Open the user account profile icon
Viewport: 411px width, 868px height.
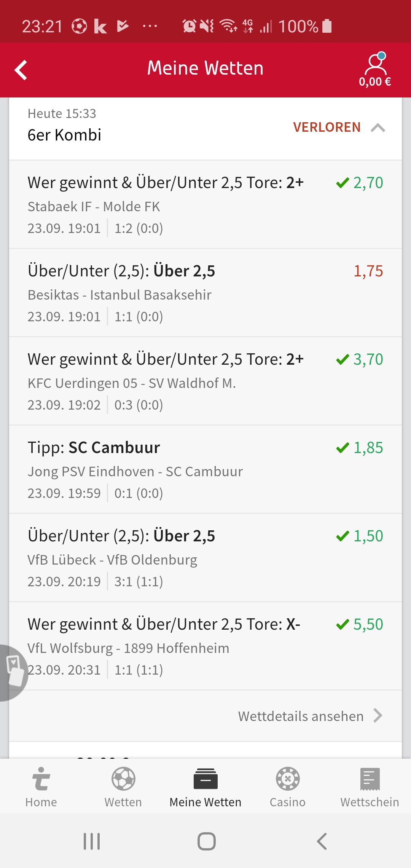pos(376,63)
